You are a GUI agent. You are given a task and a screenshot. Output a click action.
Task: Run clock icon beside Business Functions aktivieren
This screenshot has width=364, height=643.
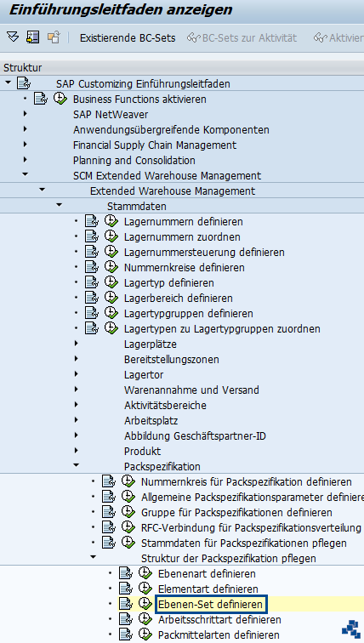(60, 99)
